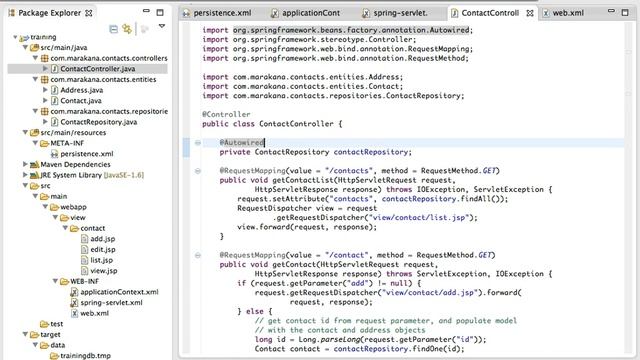
Task: Click findAll() call in code
Action: tap(481, 199)
